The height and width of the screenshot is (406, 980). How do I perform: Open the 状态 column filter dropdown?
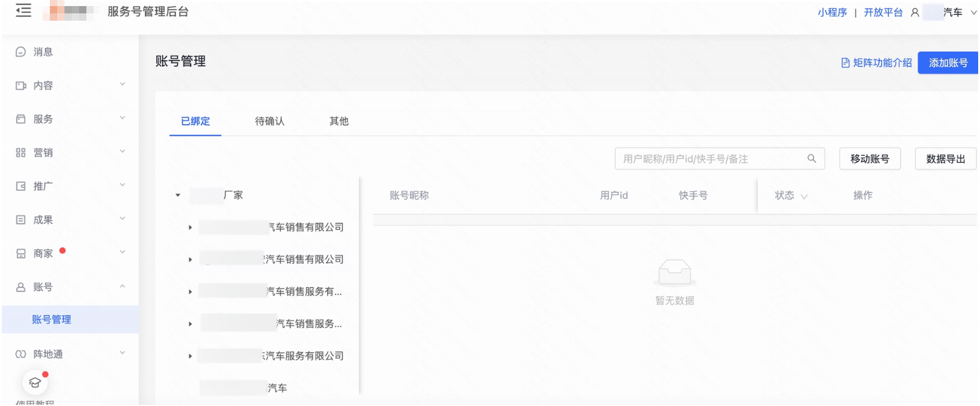(804, 196)
